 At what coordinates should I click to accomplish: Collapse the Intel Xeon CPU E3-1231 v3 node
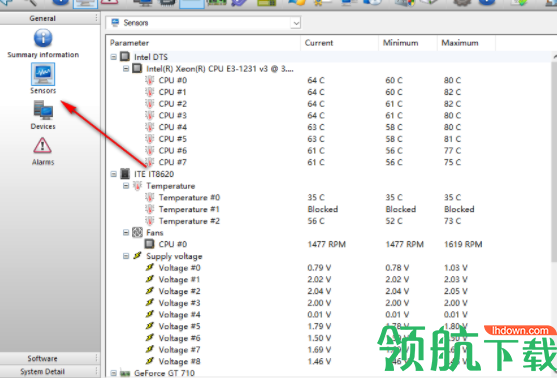click(x=126, y=69)
